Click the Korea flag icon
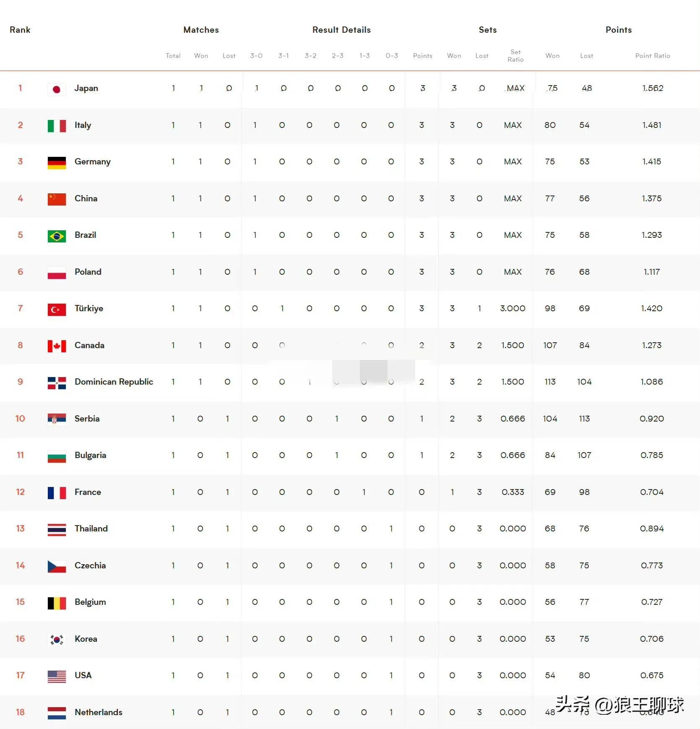The image size is (700, 729). pos(57,640)
